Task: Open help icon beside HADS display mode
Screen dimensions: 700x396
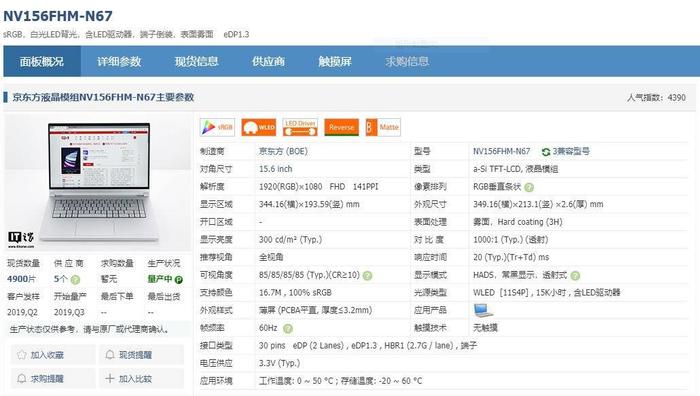Action: point(575,275)
